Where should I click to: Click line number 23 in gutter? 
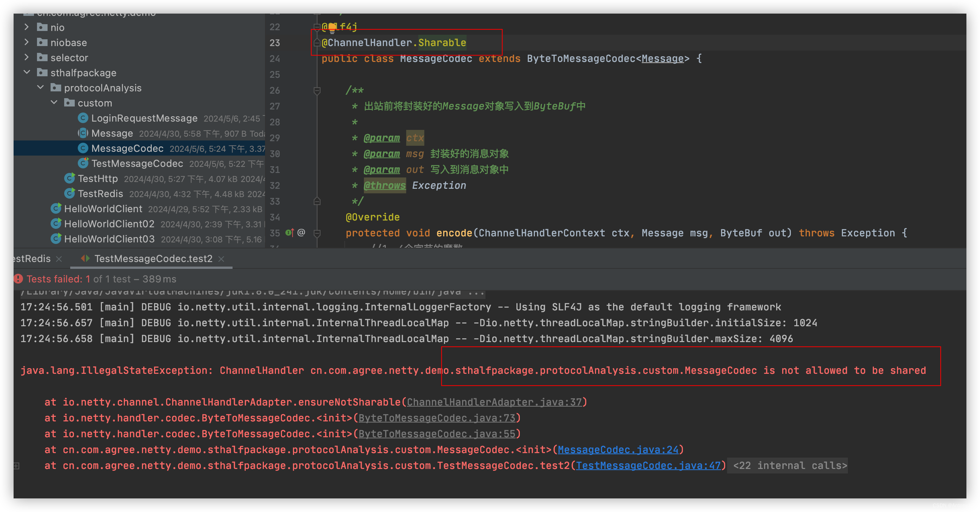[x=275, y=43]
